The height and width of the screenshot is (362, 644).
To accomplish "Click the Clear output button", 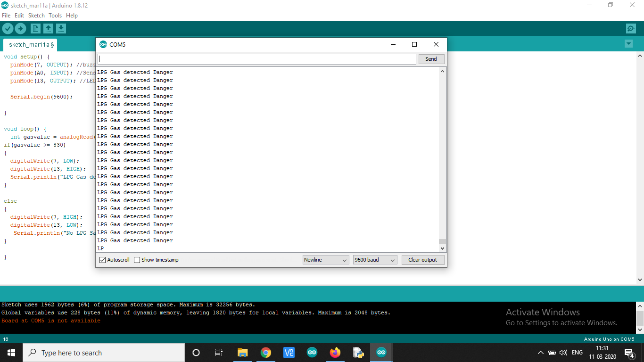I will coord(422,260).
